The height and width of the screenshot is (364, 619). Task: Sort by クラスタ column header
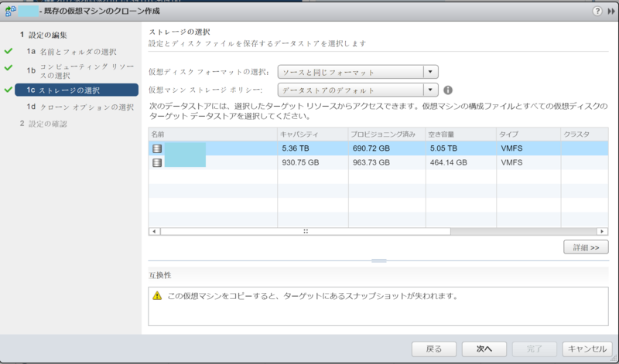(584, 134)
